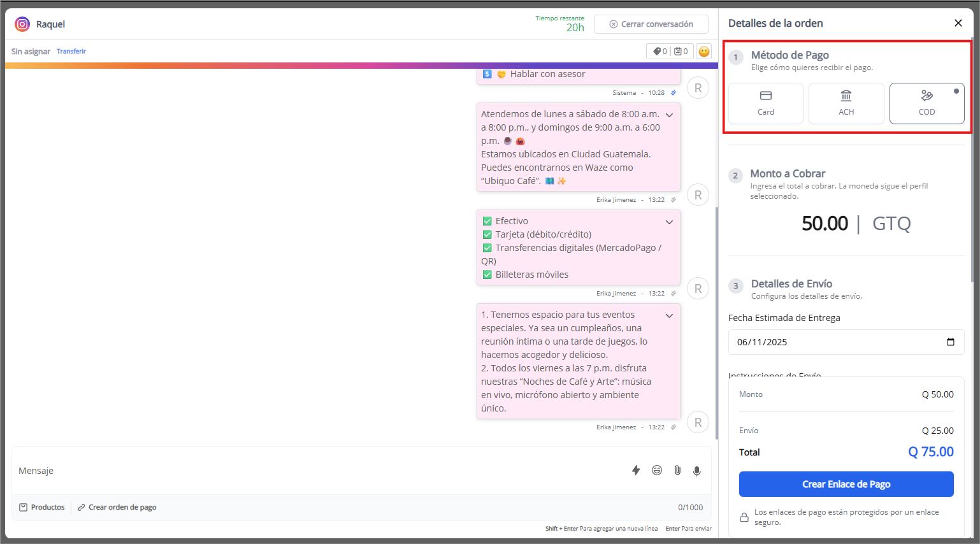The width and height of the screenshot is (980, 544).
Task: Click the Transferir link
Action: (x=71, y=52)
